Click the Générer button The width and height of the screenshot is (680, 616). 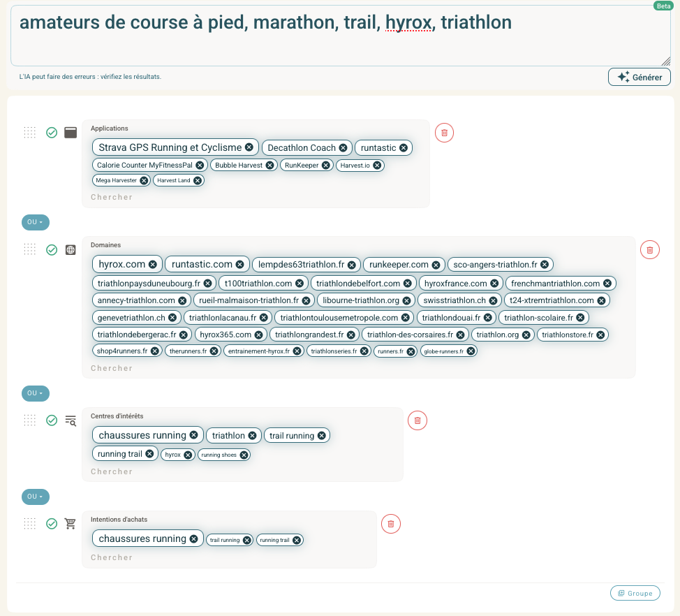point(639,77)
